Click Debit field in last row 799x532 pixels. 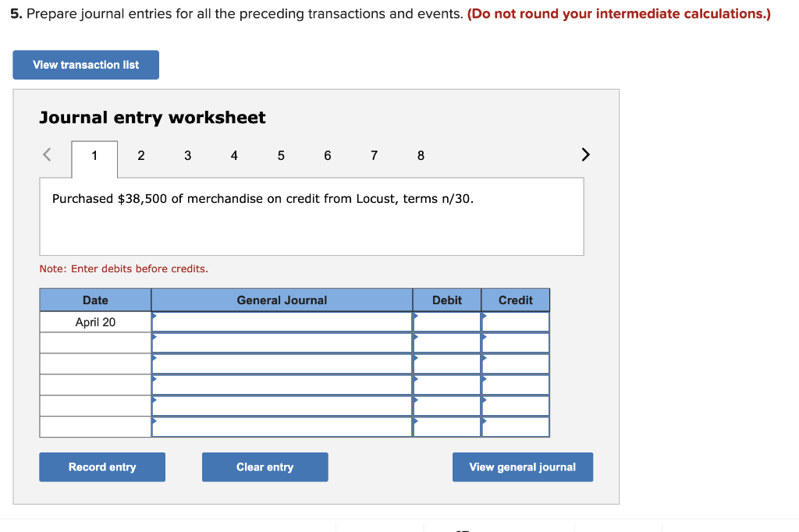[447, 427]
